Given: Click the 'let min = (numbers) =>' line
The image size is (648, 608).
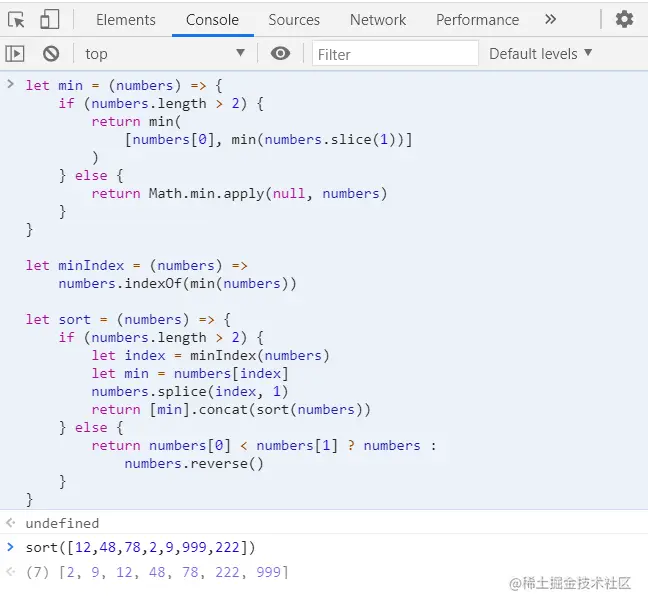Looking at the screenshot, I should coord(124,86).
